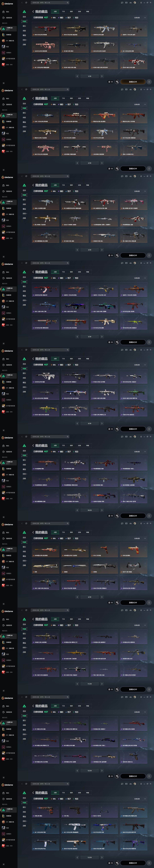Click the QQ icon below the 2/39 pager
Viewport: 154px width, 868px height.
(111, 168)
